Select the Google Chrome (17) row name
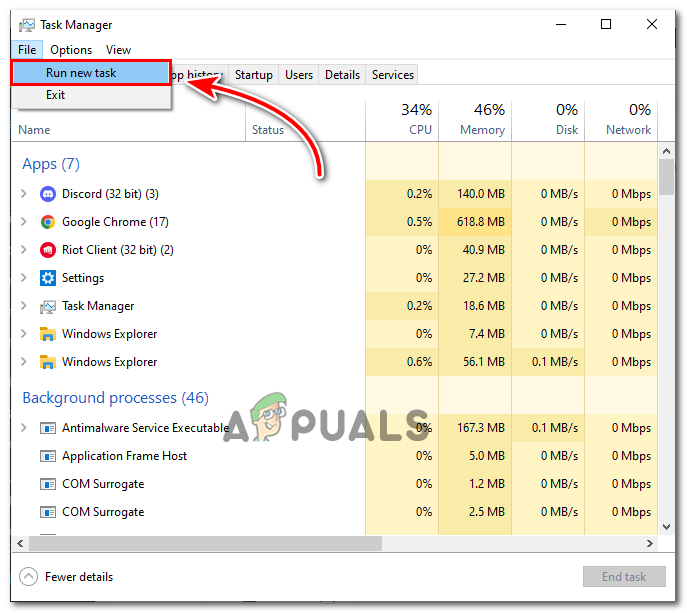The width and height of the screenshot is (687, 613). pos(115,222)
